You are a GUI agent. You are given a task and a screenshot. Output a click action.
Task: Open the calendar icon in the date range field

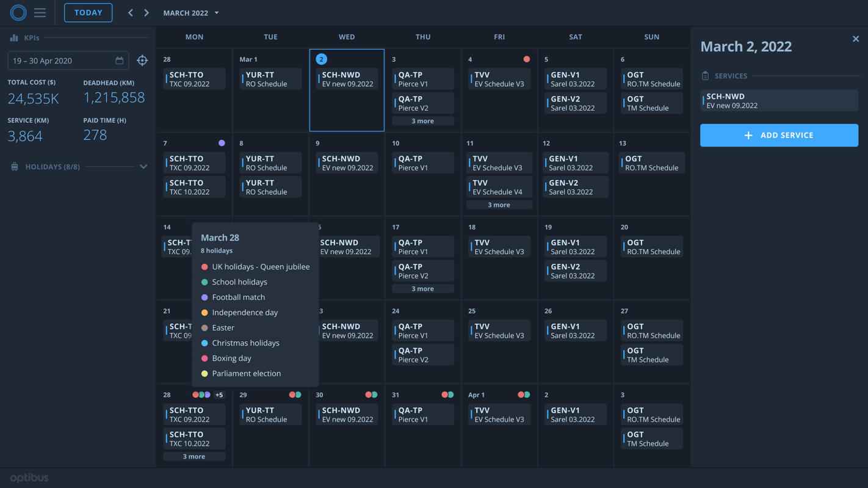pyautogui.click(x=119, y=60)
